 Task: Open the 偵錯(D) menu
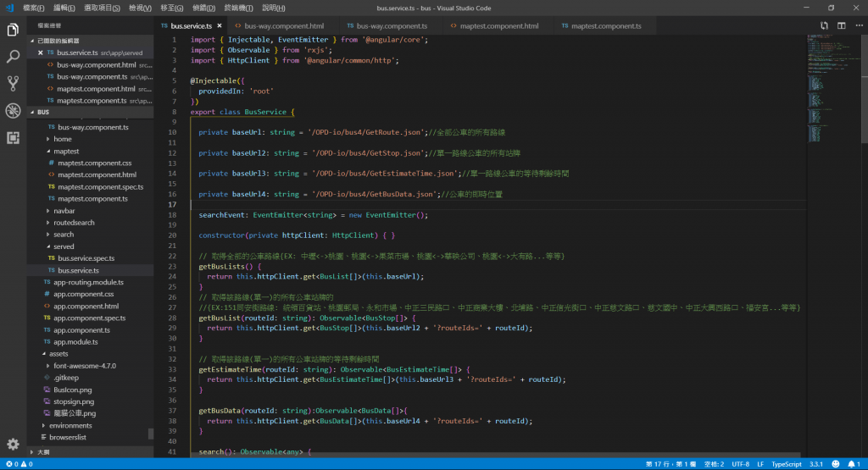[x=203, y=8]
